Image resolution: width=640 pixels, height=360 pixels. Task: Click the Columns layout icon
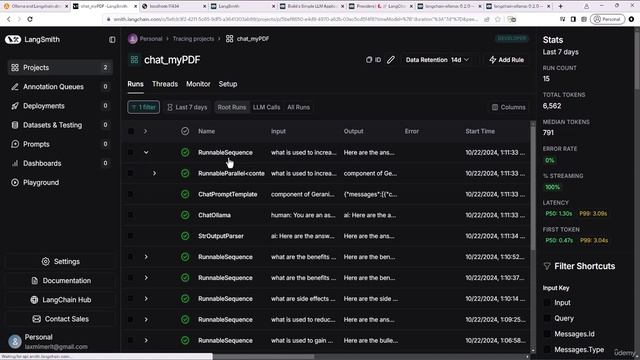pos(495,107)
